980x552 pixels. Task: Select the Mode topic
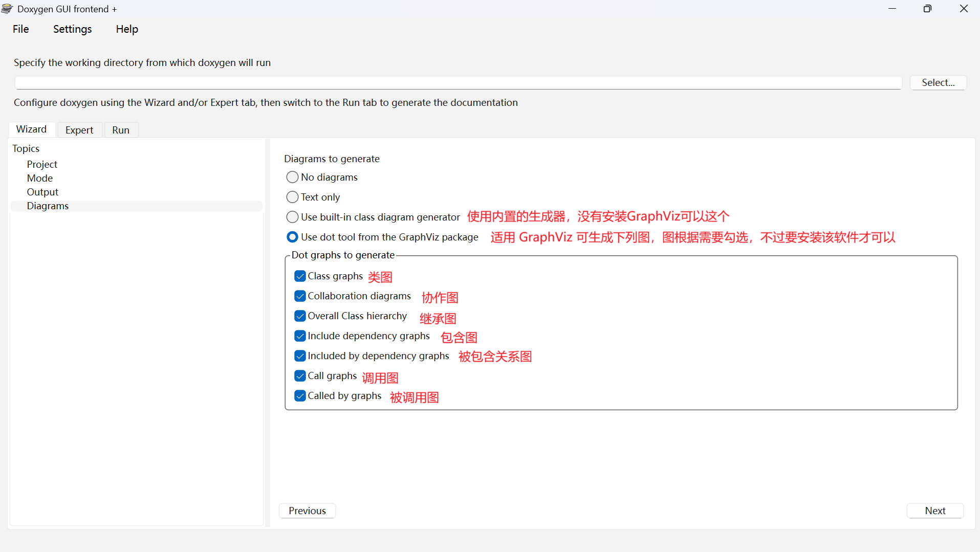pyautogui.click(x=40, y=178)
